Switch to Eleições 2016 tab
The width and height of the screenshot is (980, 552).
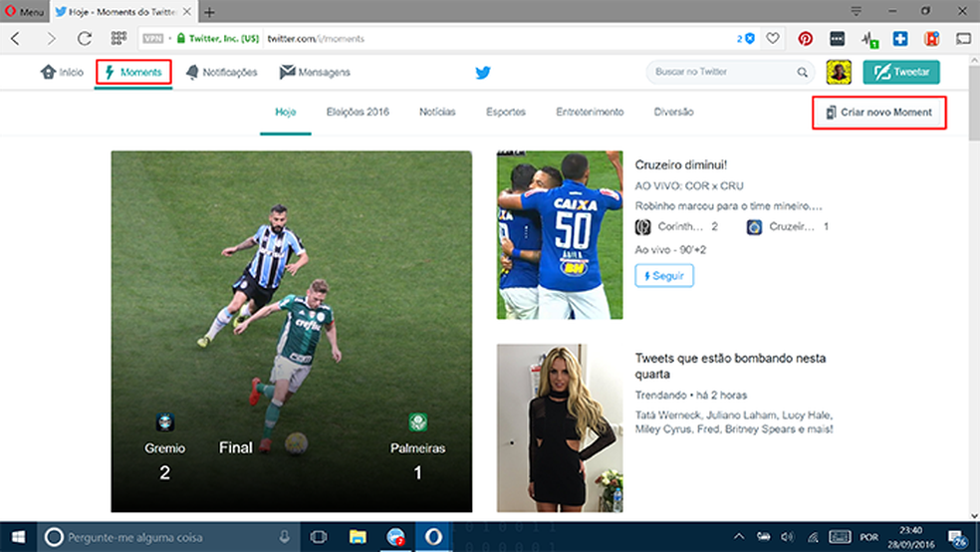(x=358, y=113)
